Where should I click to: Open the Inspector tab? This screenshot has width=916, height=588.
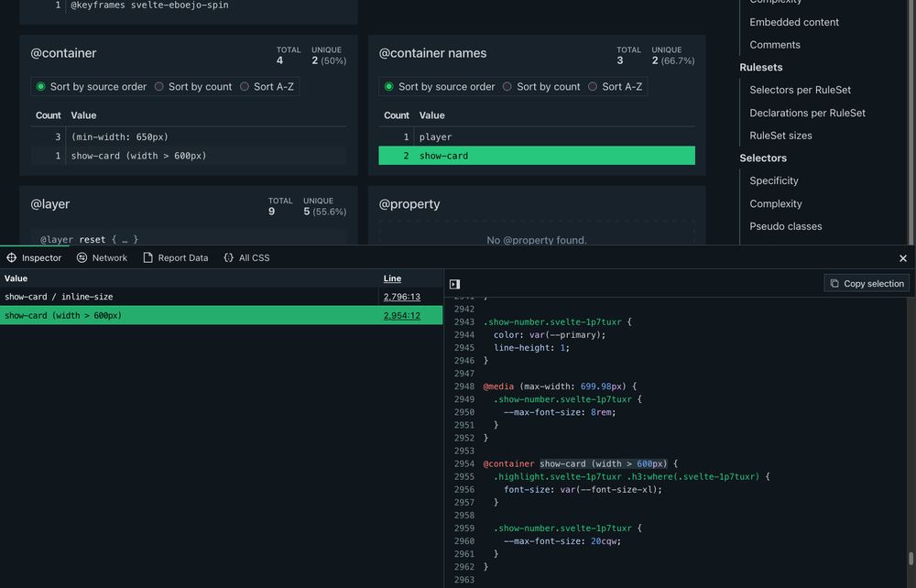(34, 257)
